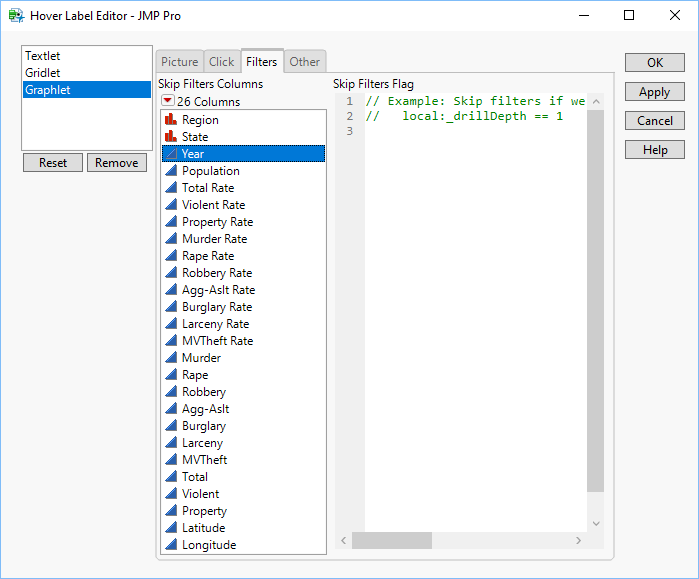Image resolution: width=699 pixels, height=579 pixels.
Task: Click the continuous icon beside Murder Rate
Action: tap(171, 239)
